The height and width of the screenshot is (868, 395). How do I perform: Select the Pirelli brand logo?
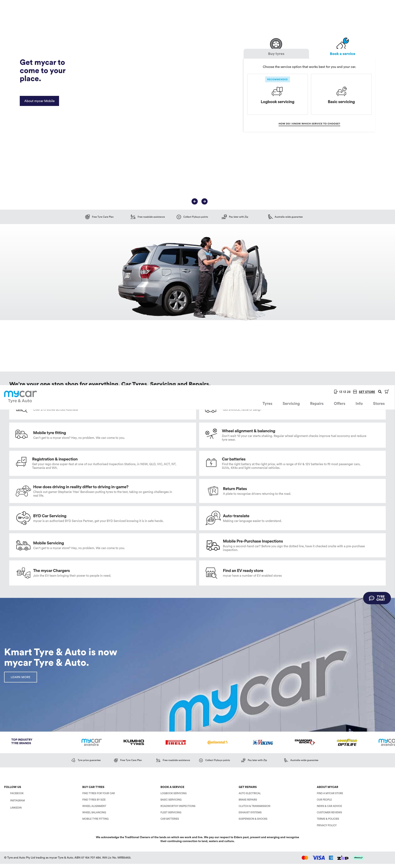(176, 742)
